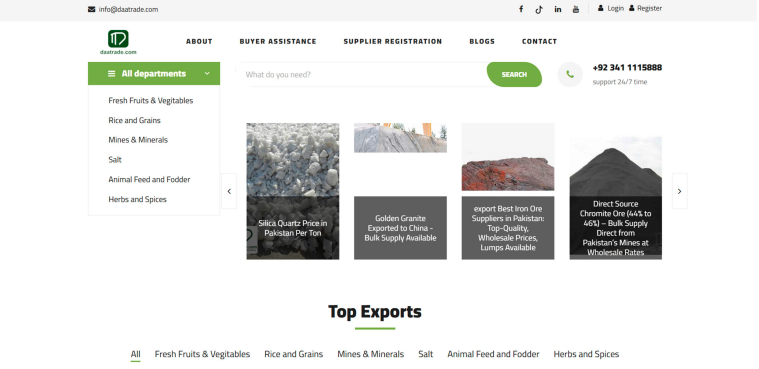This screenshot has height=369, width=759.
Task: Open the Facebook social icon
Action: [521, 9]
